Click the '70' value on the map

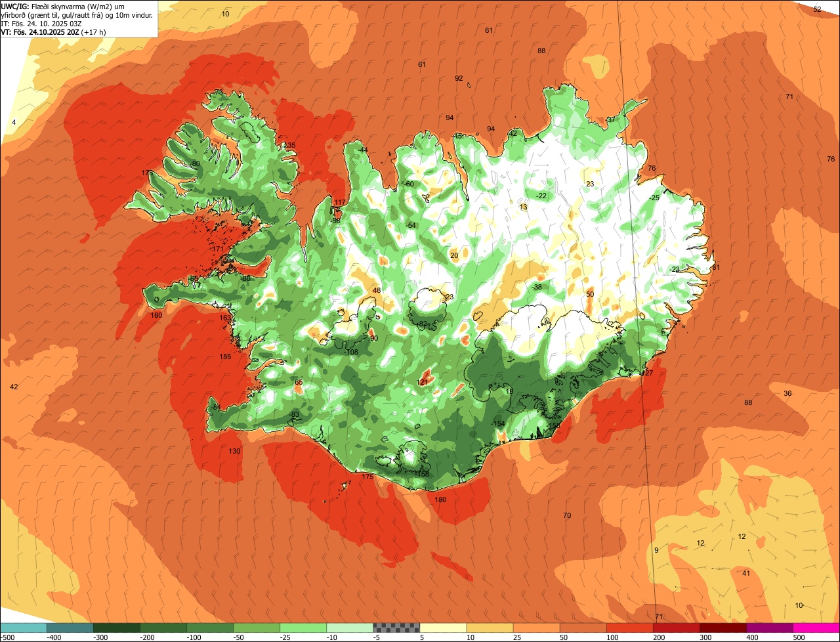point(567,515)
